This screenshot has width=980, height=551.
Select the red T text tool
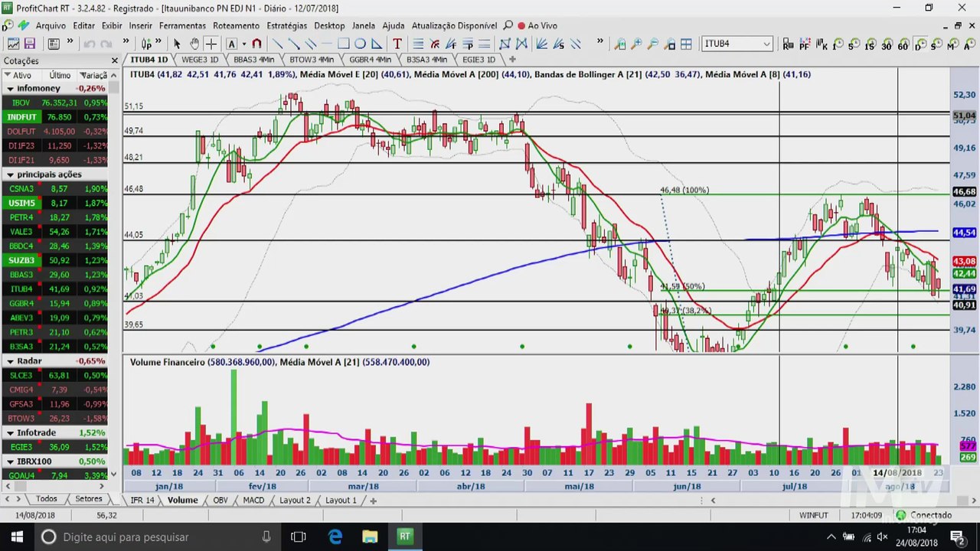click(x=397, y=44)
